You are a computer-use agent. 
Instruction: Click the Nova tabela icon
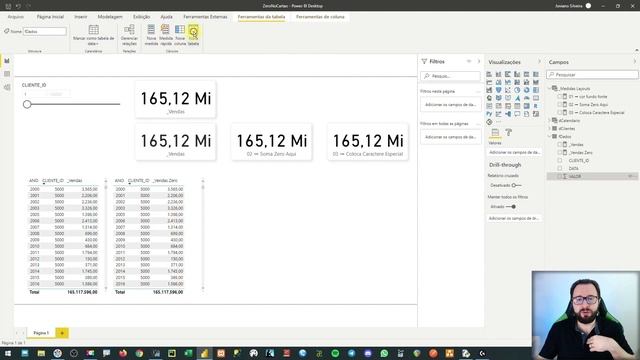click(193, 31)
